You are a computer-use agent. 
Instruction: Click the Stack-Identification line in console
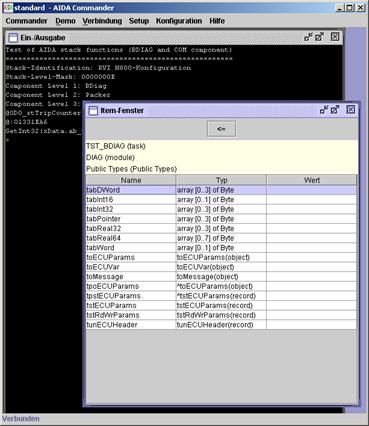tap(98, 68)
